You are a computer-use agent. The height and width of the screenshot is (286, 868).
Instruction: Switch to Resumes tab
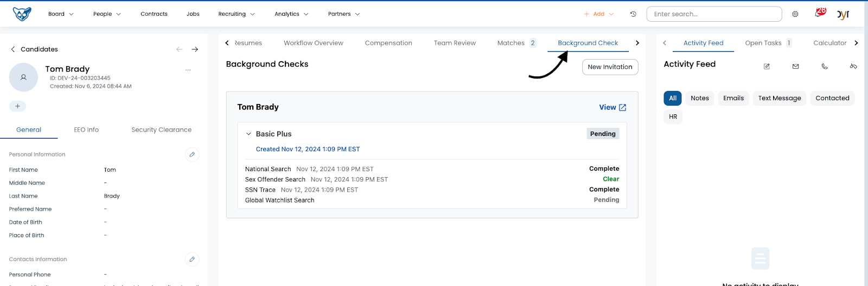248,43
